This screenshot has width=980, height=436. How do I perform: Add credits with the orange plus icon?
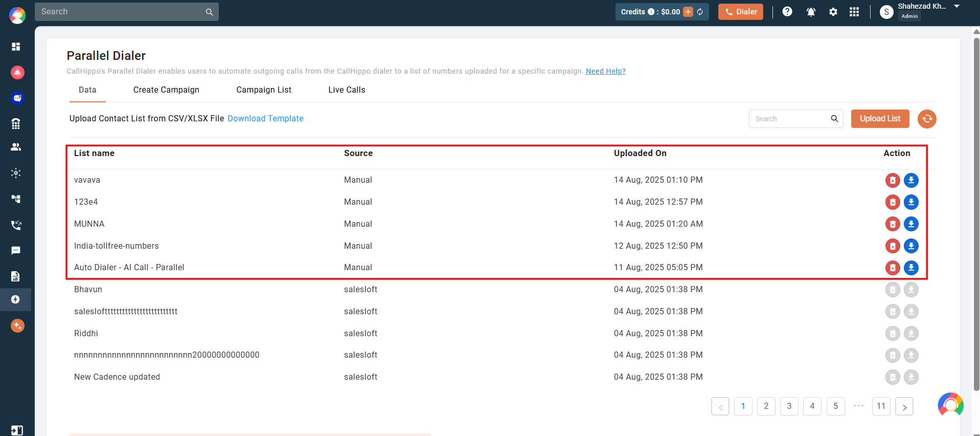pyautogui.click(x=688, y=12)
